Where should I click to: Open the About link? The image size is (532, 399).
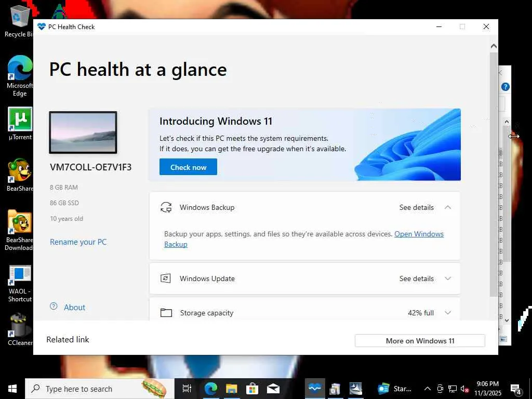click(75, 308)
